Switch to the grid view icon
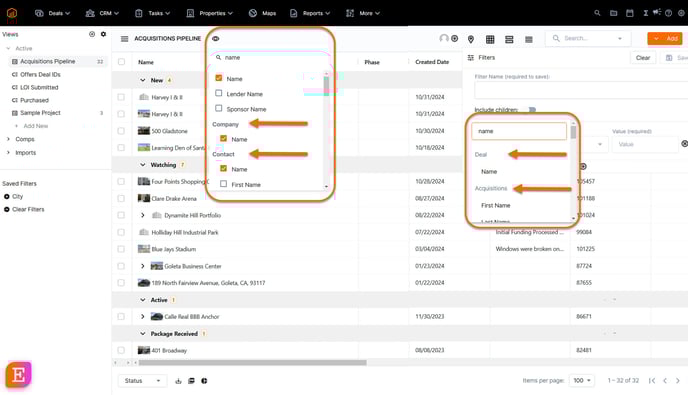This screenshot has height=395, width=688. [x=490, y=40]
